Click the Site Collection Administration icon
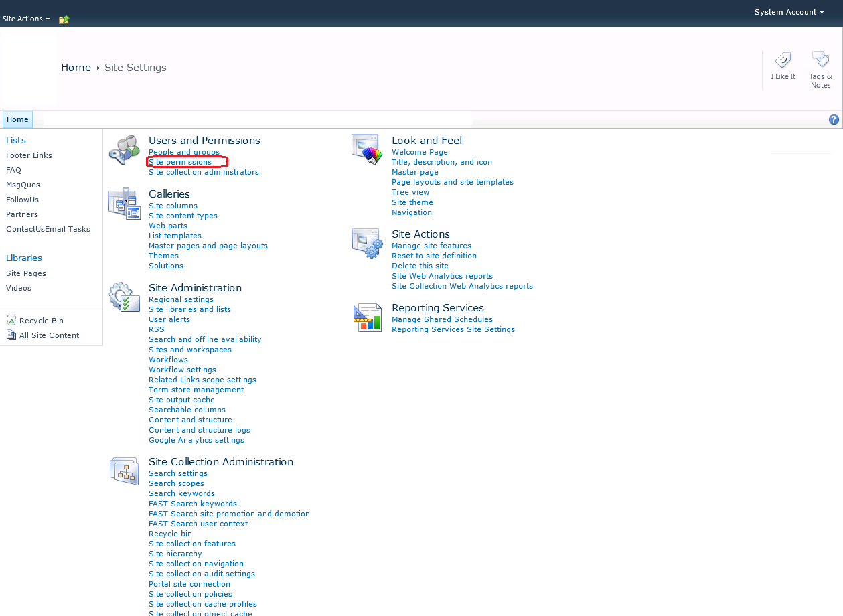The width and height of the screenshot is (843, 616). [x=124, y=470]
